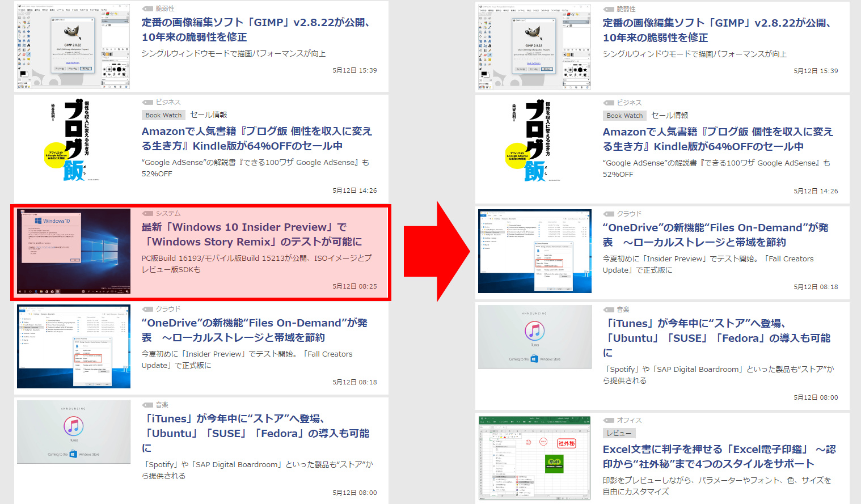Screen dimensions: 861x504
Task: Open OneDrive article thumbnail in left list
Action: point(74,346)
